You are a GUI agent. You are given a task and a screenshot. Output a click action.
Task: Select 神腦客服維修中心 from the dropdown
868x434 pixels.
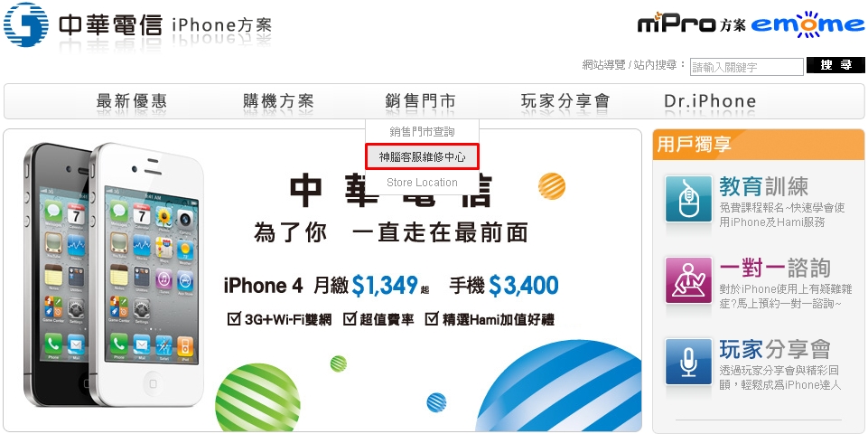[x=422, y=156]
